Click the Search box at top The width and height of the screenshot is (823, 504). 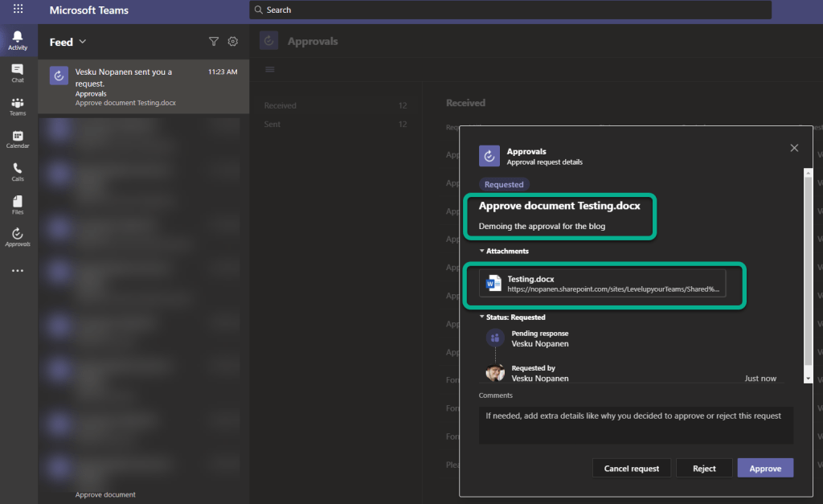(510, 10)
